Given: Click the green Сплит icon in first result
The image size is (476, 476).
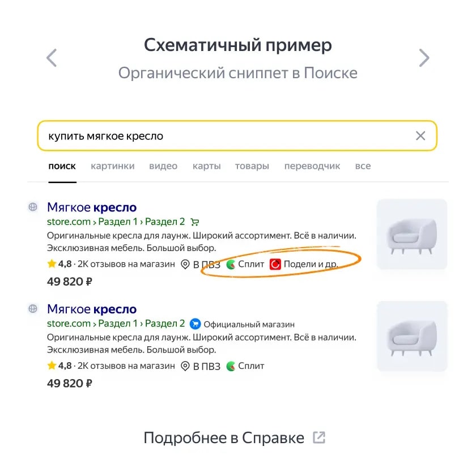Looking at the screenshot, I should click(231, 264).
